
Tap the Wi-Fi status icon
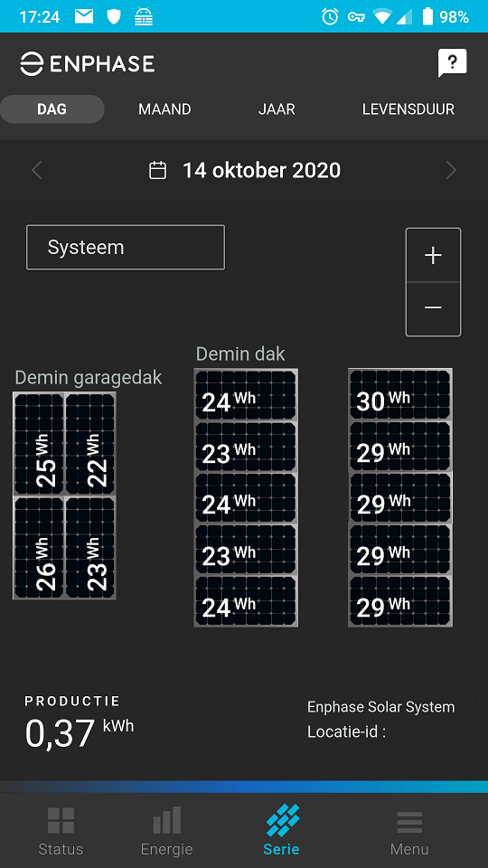(382, 16)
